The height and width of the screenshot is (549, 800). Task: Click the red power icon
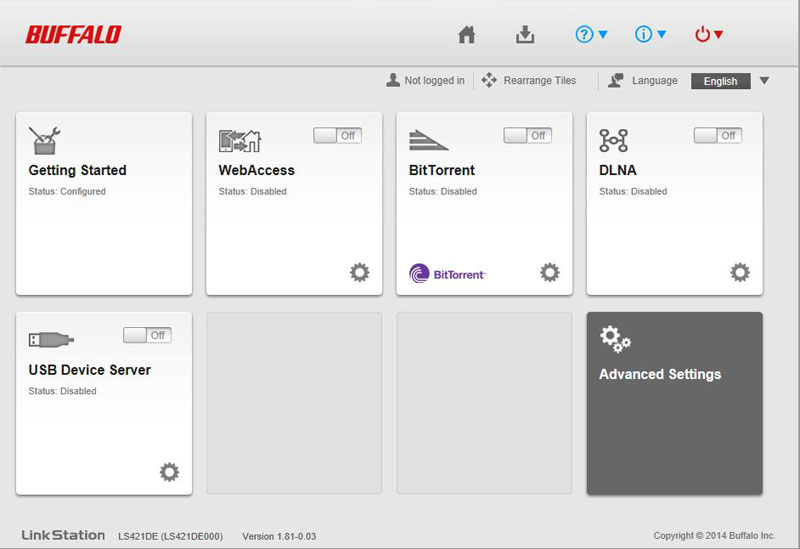point(703,35)
